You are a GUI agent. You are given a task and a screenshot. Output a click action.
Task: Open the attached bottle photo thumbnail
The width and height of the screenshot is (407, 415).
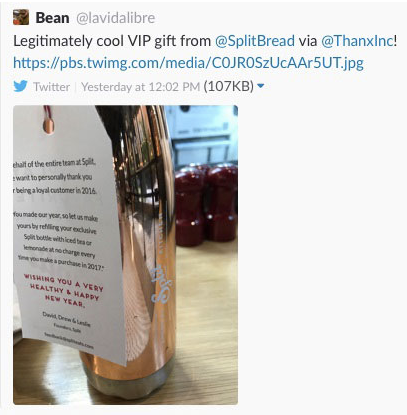click(x=125, y=255)
